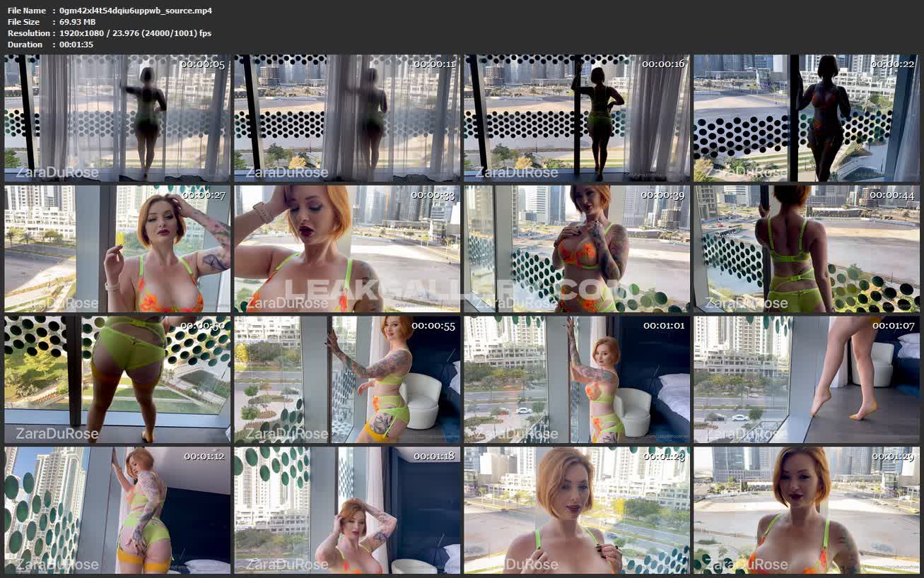Click the file name ending in source.mp4
Image resolution: width=924 pixels, height=578 pixels.
135,11
